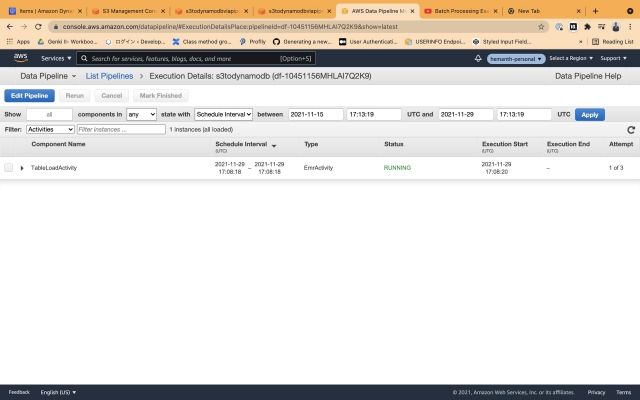The width and height of the screenshot is (640, 400).
Task: Open the Support dropdown menu
Action: point(613,58)
